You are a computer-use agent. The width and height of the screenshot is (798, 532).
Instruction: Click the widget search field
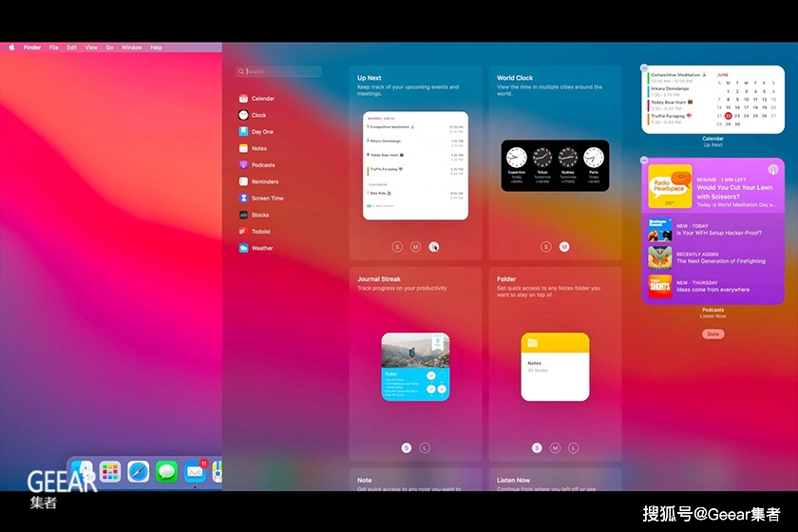pyautogui.click(x=280, y=71)
